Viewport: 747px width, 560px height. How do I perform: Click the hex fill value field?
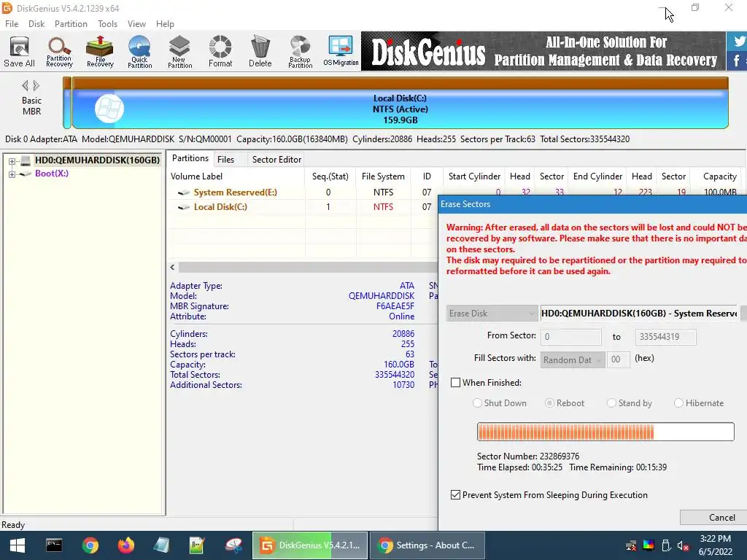coord(619,359)
